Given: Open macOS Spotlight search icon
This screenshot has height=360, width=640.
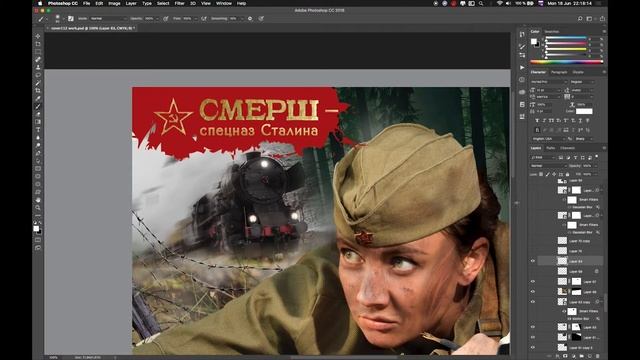Looking at the screenshot, I should 481,3.
